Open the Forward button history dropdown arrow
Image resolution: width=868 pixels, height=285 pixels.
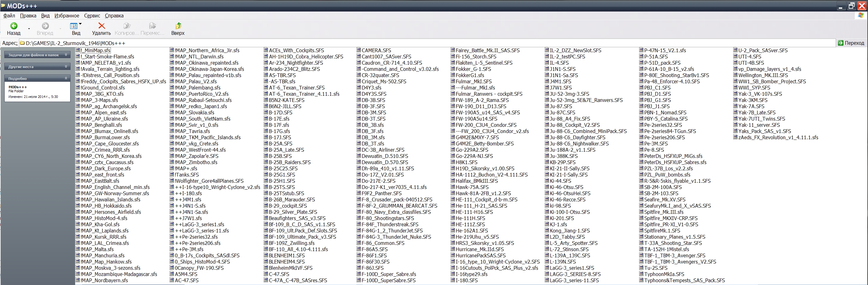click(x=60, y=29)
